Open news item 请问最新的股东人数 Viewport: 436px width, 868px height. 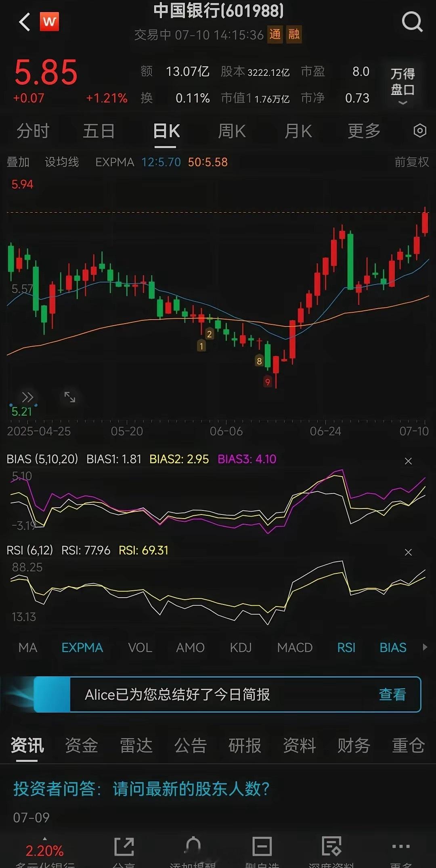pos(141,789)
